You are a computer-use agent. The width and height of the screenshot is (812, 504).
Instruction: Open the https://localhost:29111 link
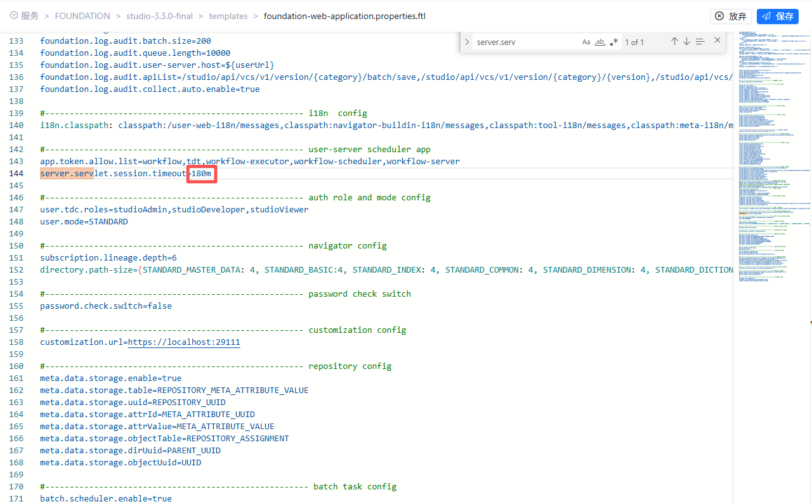pos(184,342)
